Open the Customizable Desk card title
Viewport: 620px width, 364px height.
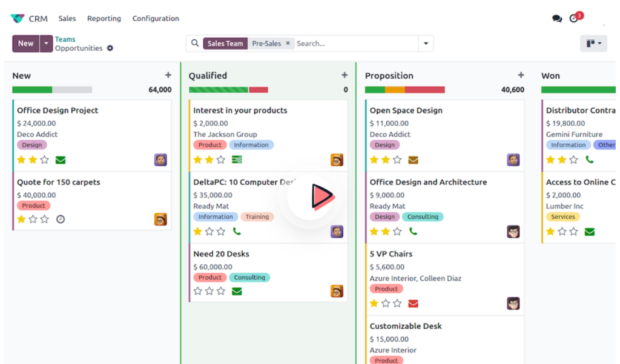[x=406, y=326]
